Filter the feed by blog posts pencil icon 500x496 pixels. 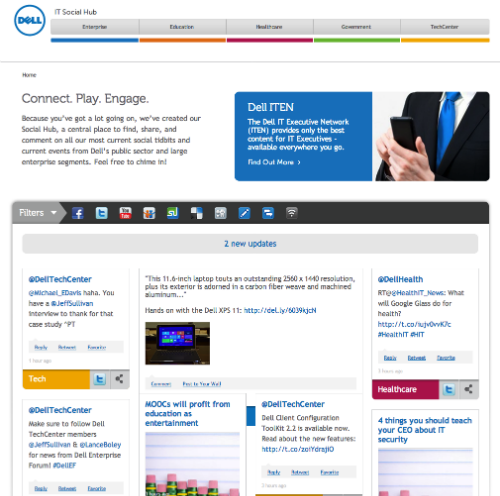point(244,213)
